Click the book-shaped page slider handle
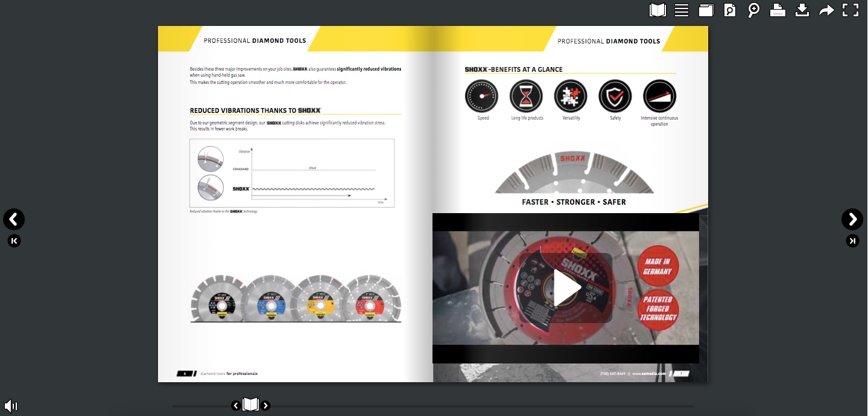The image size is (868, 416). click(x=250, y=405)
